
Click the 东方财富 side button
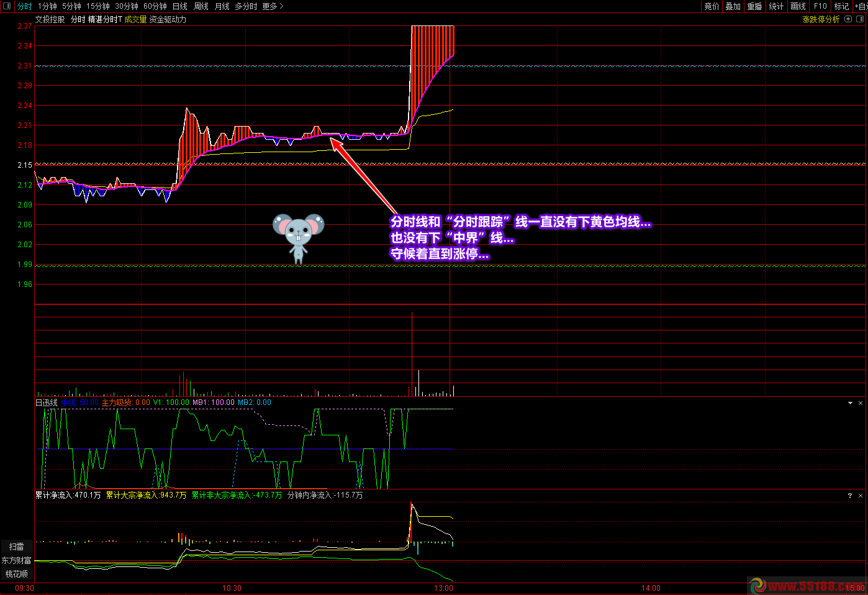(x=16, y=560)
